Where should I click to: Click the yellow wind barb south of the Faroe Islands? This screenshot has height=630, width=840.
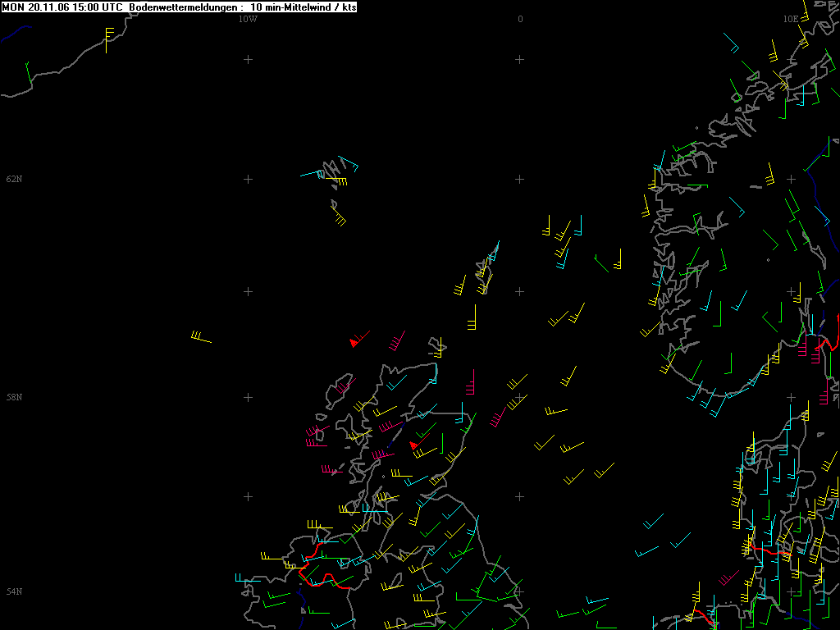click(x=338, y=217)
